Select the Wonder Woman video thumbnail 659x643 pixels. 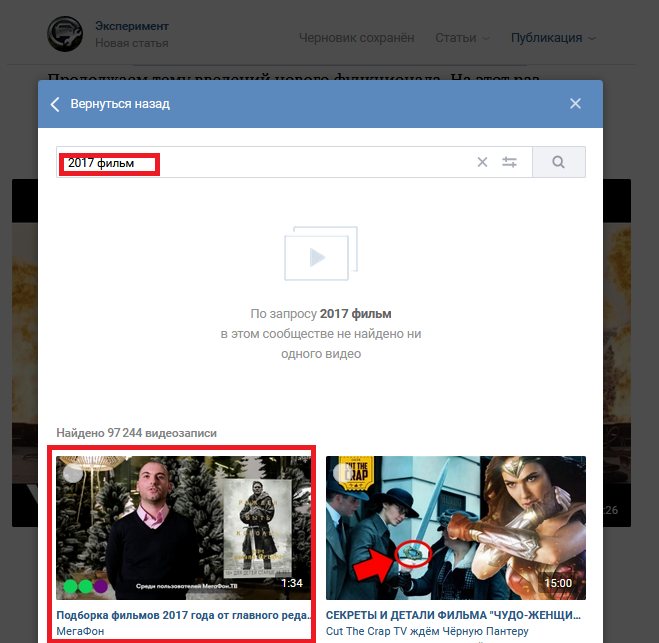point(456,528)
